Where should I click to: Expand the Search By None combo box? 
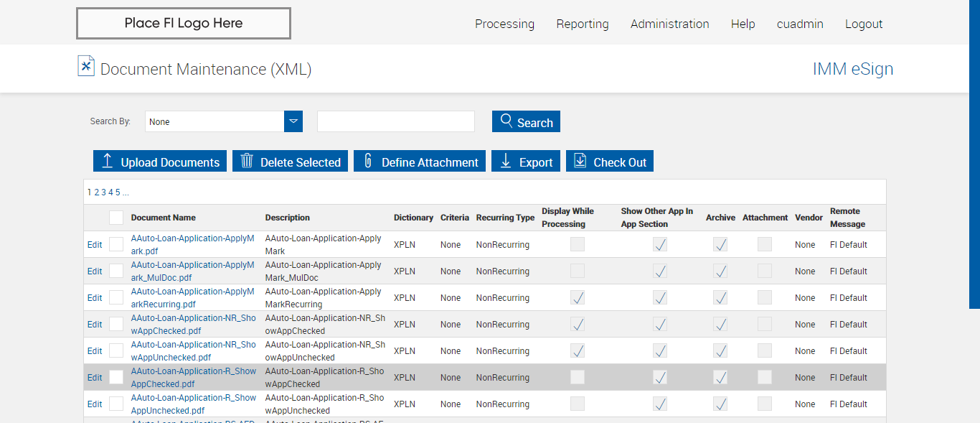point(215,121)
